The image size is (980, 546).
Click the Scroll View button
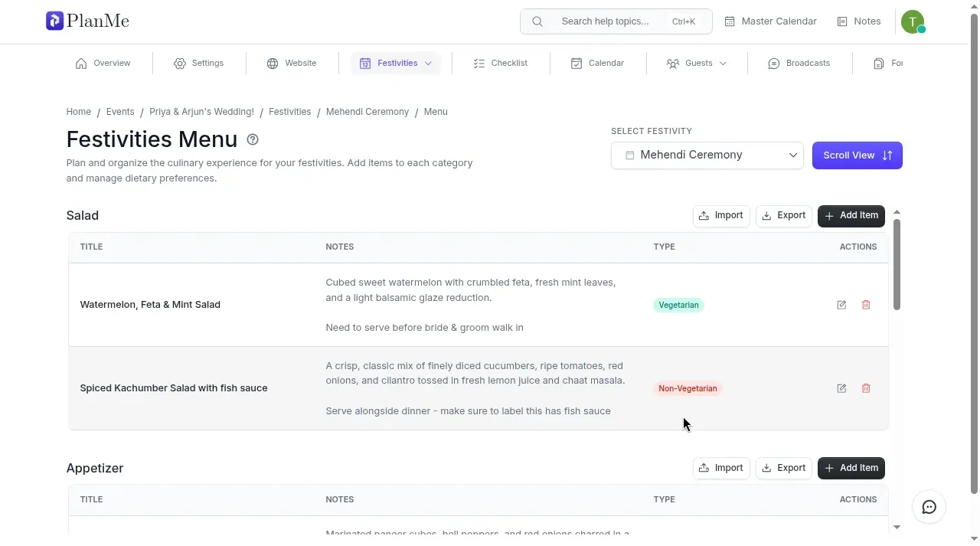coord(857,155)
